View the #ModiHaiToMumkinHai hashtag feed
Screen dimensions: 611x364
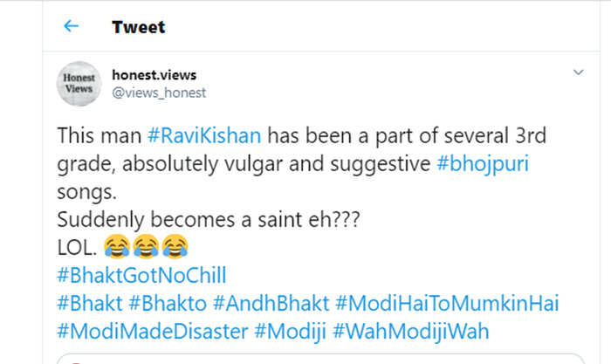[x=447, y=303]
